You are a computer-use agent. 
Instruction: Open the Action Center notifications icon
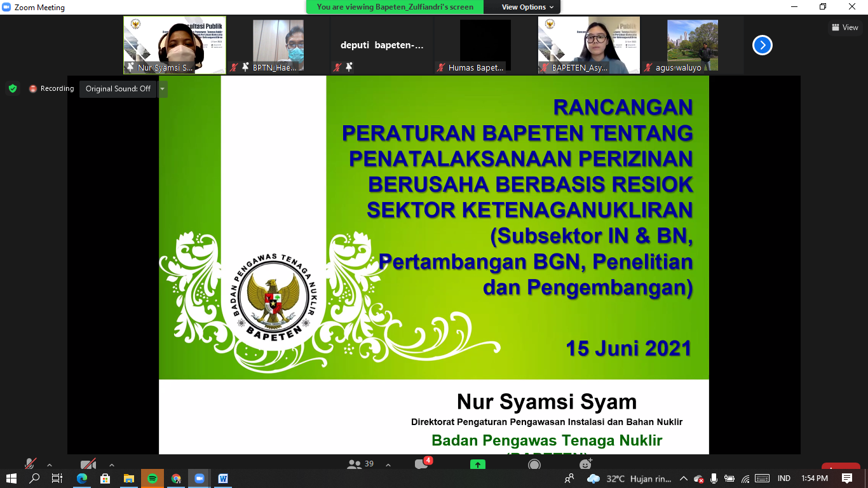847,478
